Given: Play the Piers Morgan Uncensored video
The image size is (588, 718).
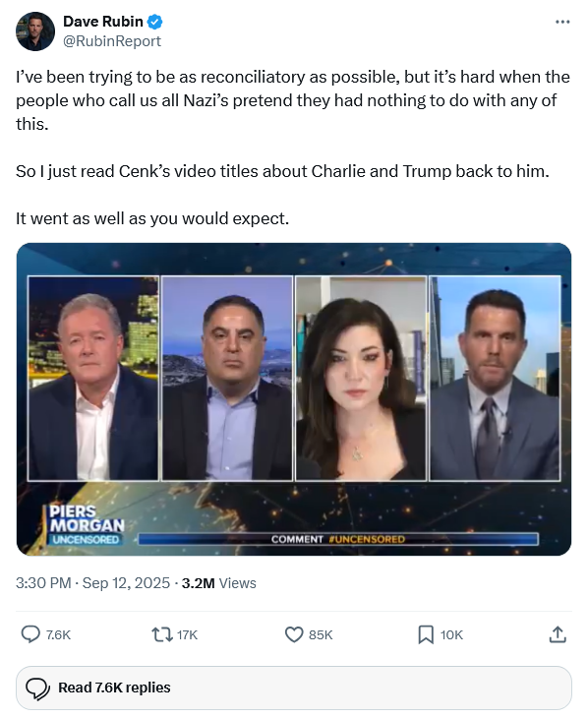Looking at the screenshot, I should [x=294, y=399].
